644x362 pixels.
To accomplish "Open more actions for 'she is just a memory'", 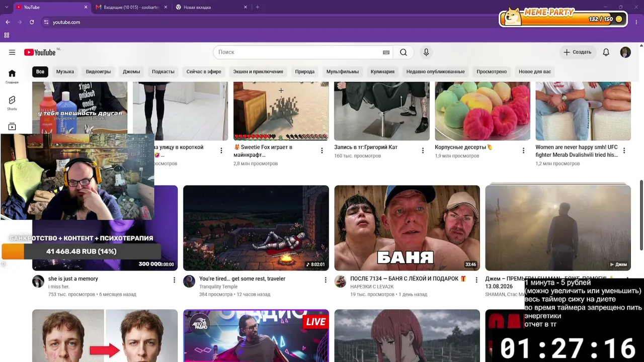I will (x=174, y=280).
